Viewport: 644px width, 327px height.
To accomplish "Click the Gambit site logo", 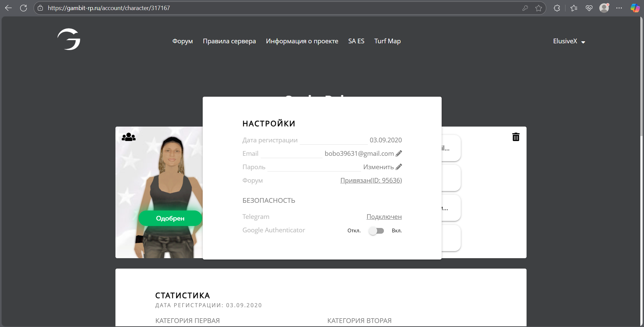I will pyautogui.click(x=69, y=39).
